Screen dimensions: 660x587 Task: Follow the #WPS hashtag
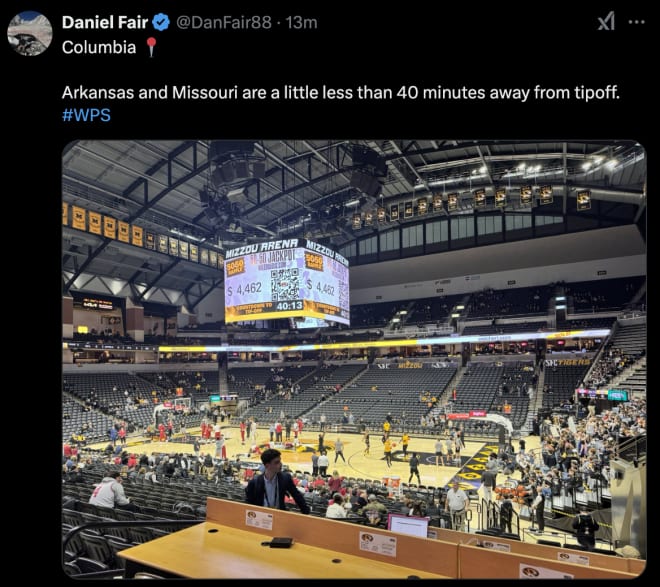(x=86, y=115)
